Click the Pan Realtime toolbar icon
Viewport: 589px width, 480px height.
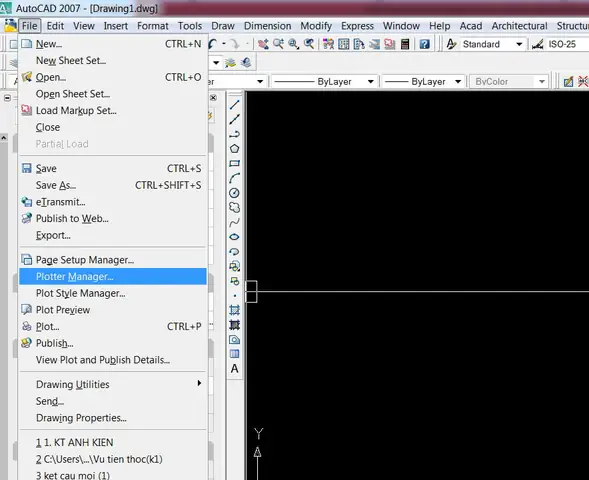[x=263, y=44]
